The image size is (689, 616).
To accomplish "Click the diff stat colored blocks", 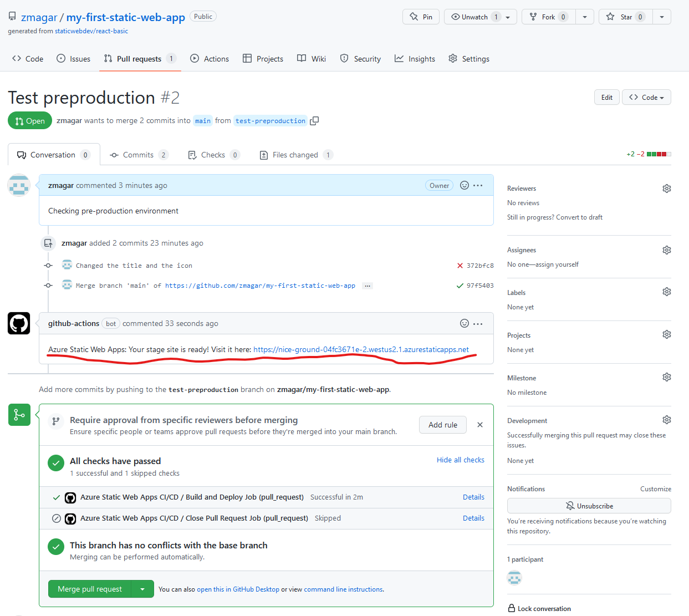I will tap(660, 154).
